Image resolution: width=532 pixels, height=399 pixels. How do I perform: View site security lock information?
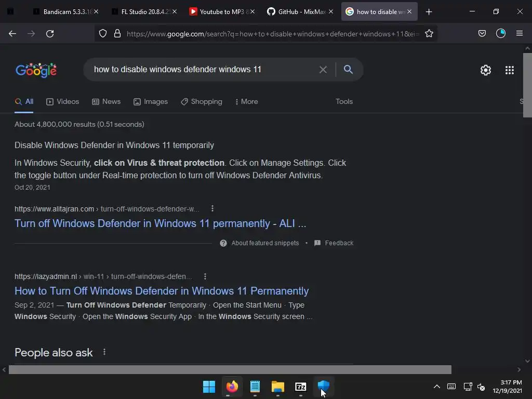[117, 34]
